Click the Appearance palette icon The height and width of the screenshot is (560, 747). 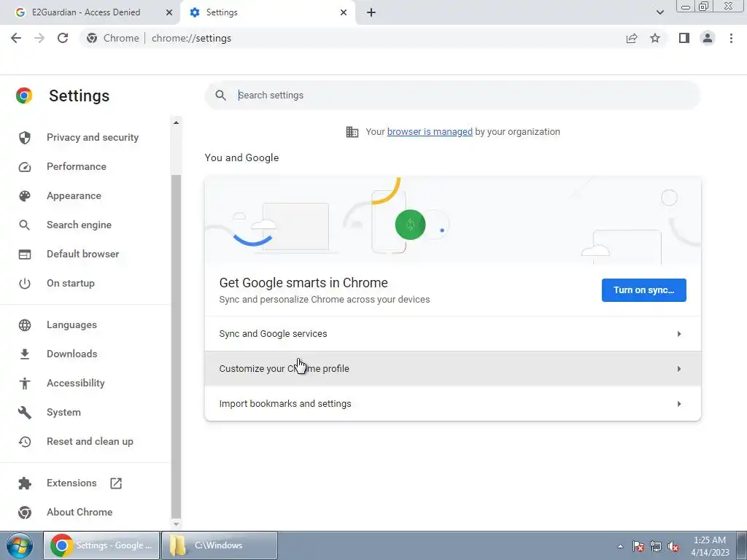[25, 195]
